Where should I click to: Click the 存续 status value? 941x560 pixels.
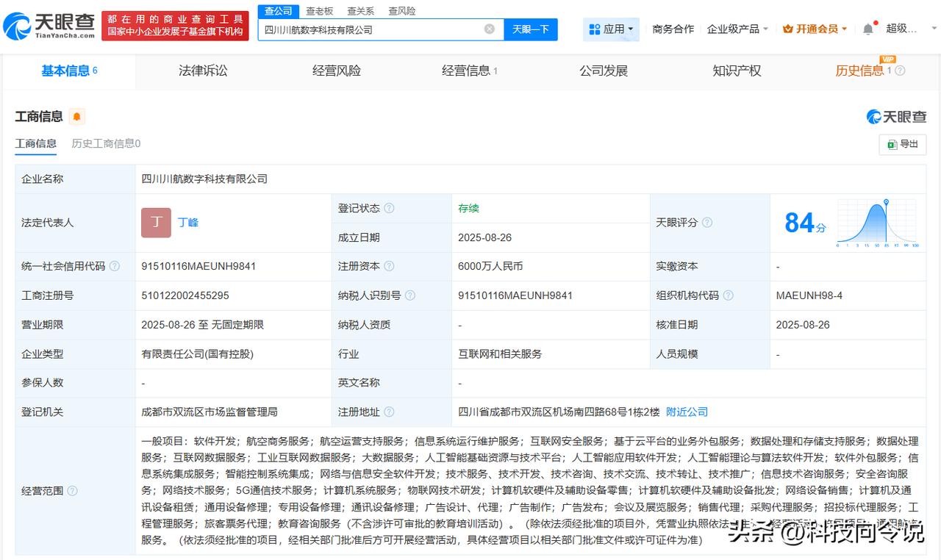[468, 208]
